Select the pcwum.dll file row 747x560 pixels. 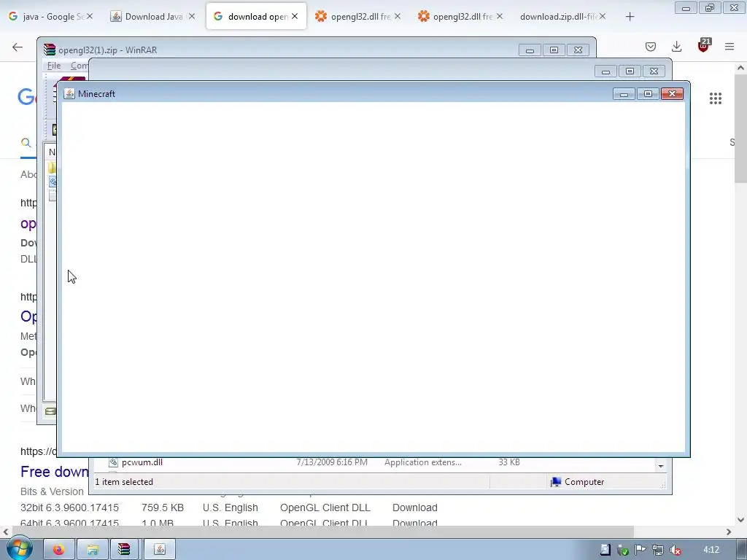click(374, 462)
